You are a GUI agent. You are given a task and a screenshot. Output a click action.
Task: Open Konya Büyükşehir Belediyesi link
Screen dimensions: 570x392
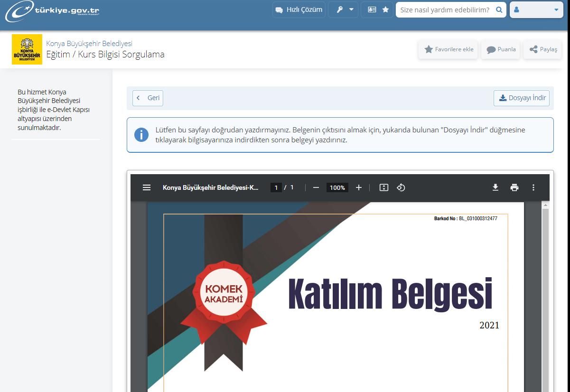pyautogui.click(x=89, y=44)
